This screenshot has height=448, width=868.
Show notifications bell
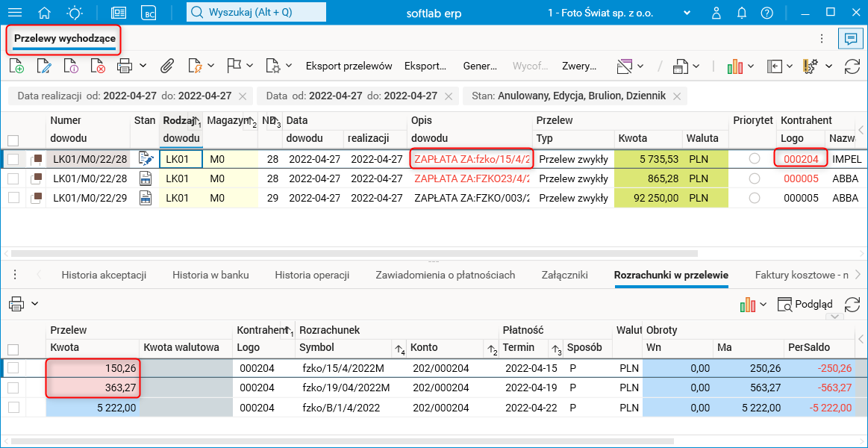tap(742, 13)
